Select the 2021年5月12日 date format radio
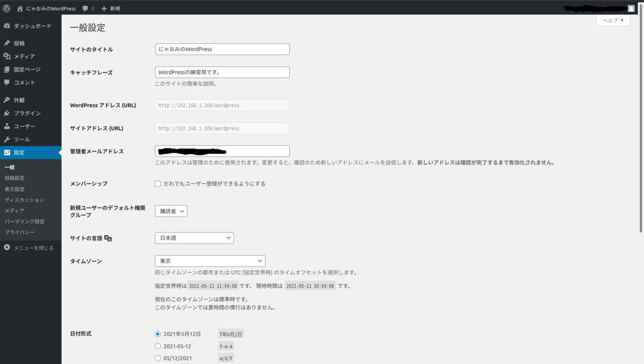The image size is (644, 364). [x=158, y=333]
